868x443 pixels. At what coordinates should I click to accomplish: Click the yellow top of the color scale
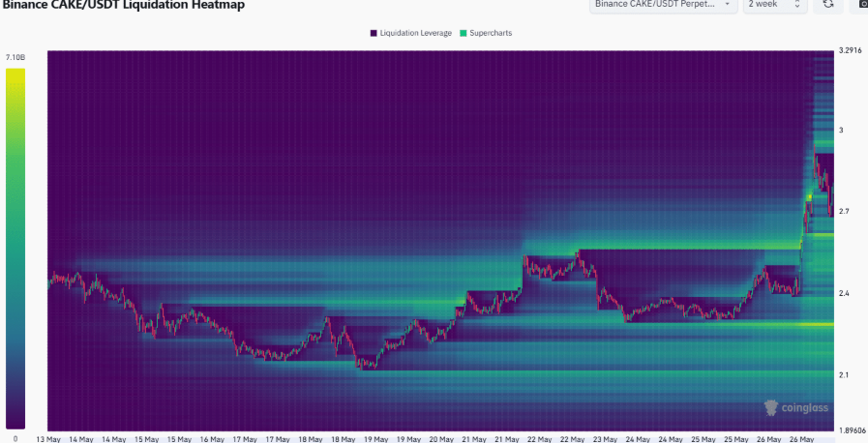pyautogui.click(x=15, y=73)
